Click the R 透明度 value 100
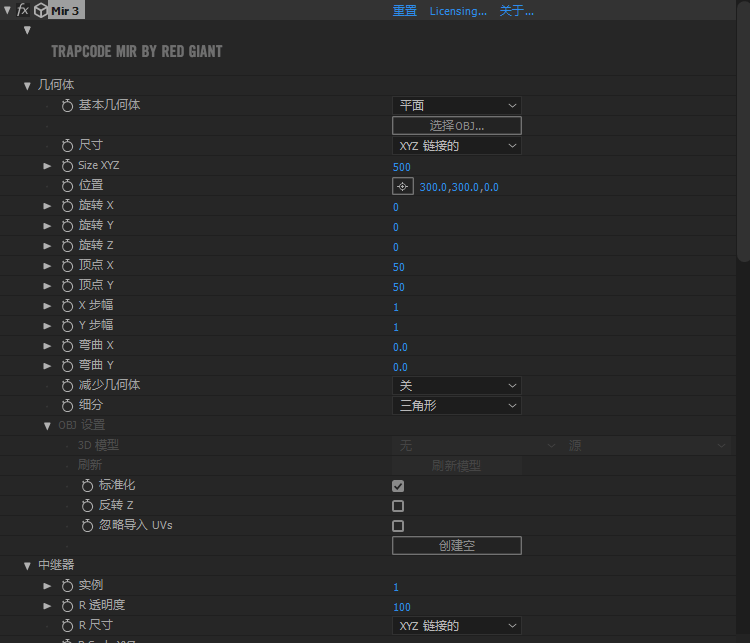The width and height of the screenshot is (750, 643). (x=402, y=607)
